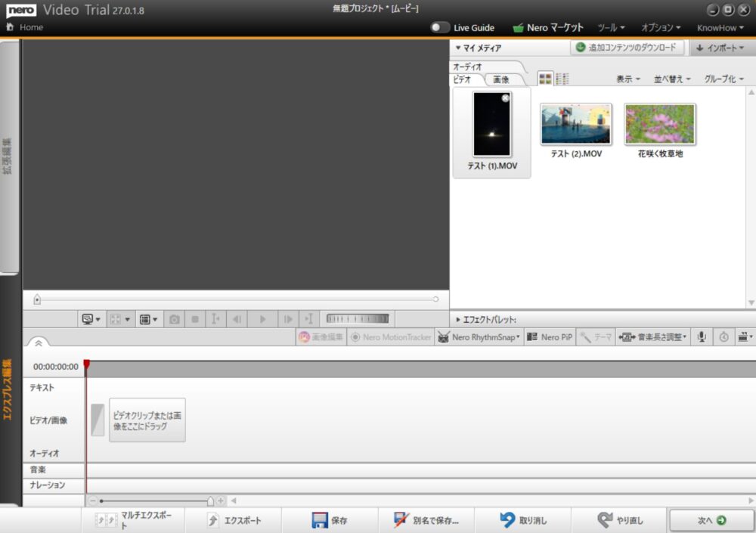The height and width of the screenshot is (533, 756).
Task: Switch to the 拡張編集 side tab
Action: pos(8,156)
